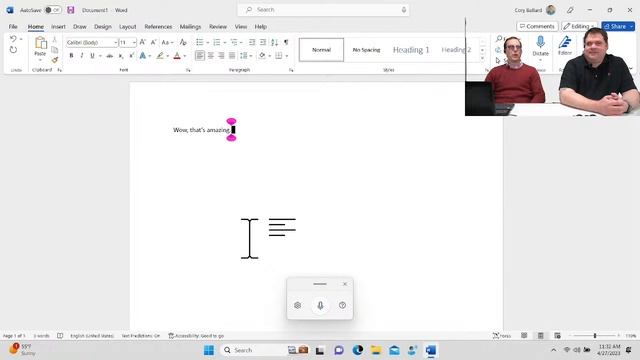Viewport: 640px width, 360px height.
Task: Click the Word icon on the taskbar
Action: pos(431,350)
